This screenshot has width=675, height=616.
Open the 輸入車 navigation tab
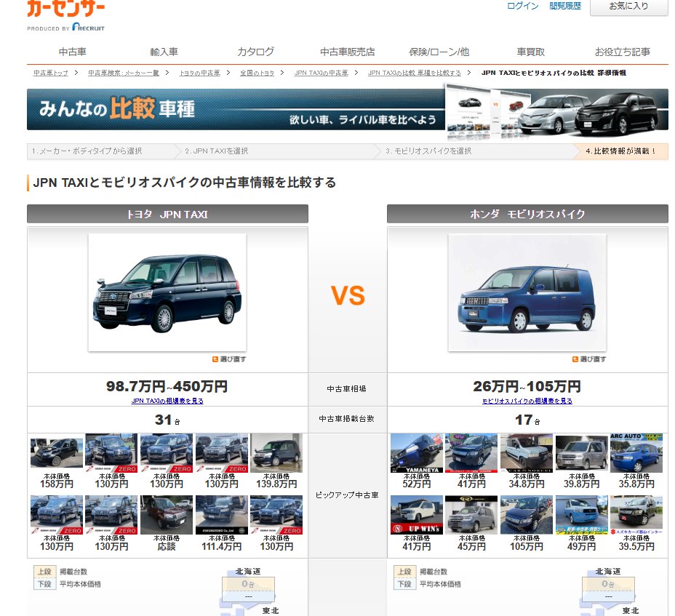pyautogui.click(x=164, y=52)
